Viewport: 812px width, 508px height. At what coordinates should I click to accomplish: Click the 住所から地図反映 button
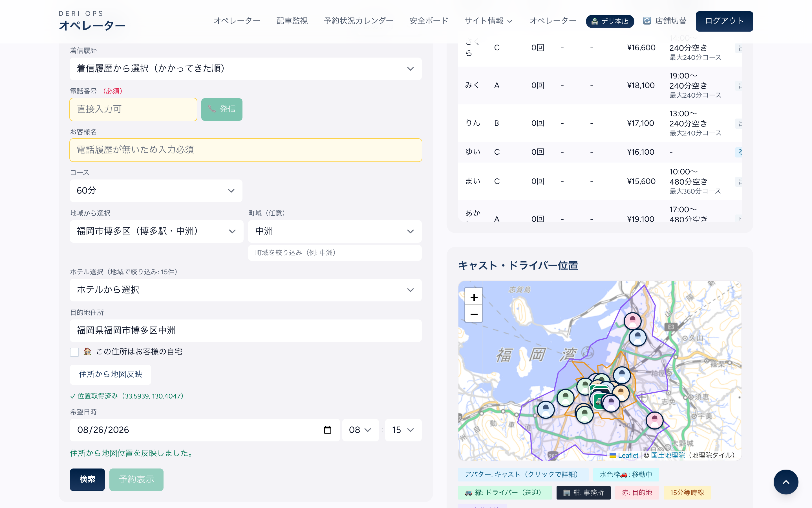pyautogui.click(x=111, y=374)
